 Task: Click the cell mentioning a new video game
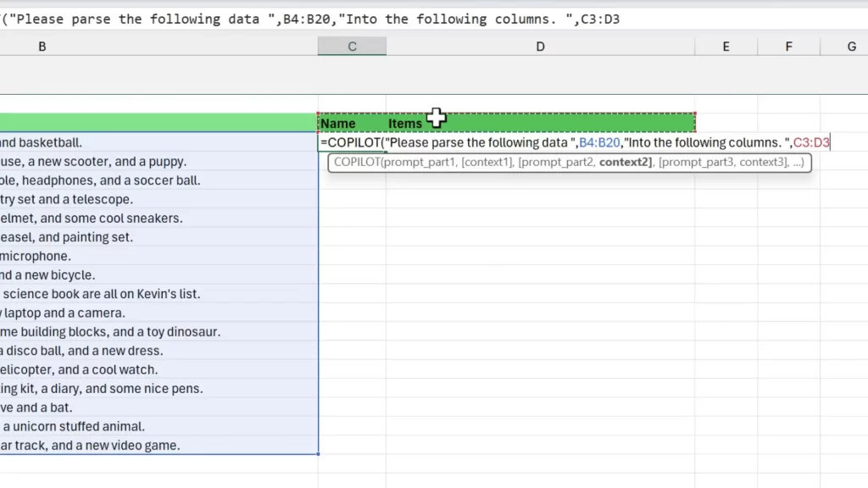tap(93, 446)
